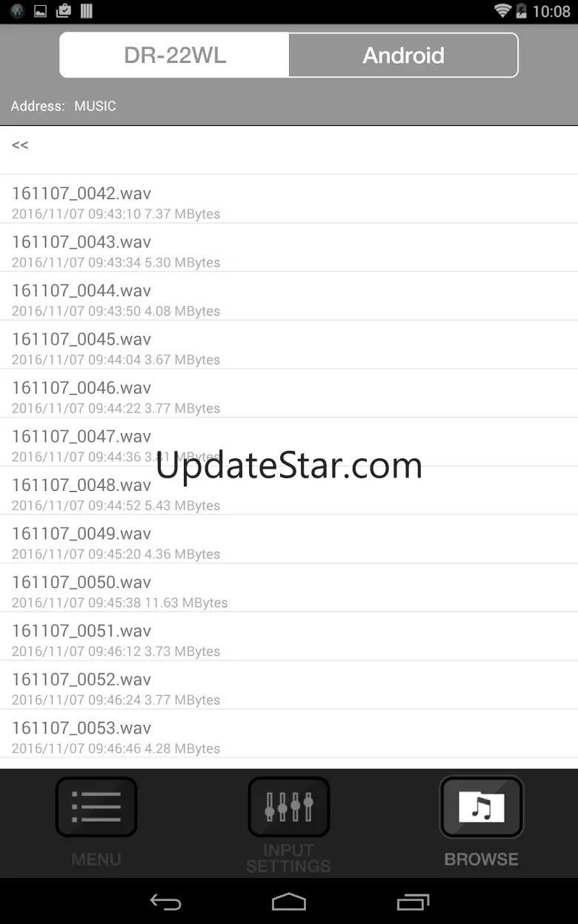Tap the recent apps navigation icon

tap(413, 901)
